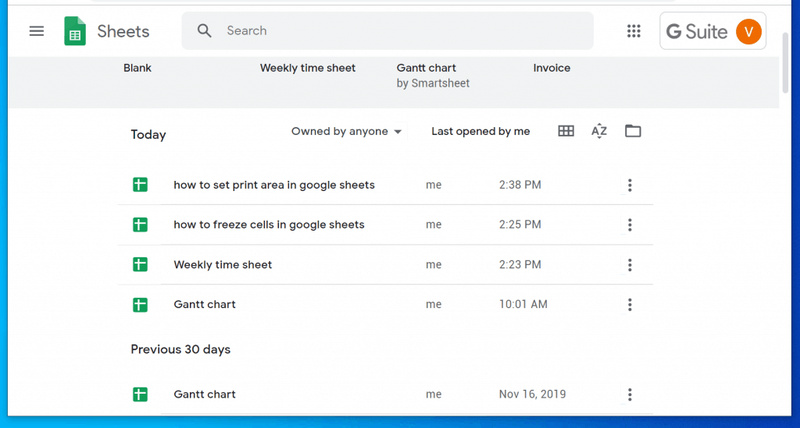This screenshot has width=800, height=428.
Task: Choose the Gantt chart template
Action: click(426, 68)
